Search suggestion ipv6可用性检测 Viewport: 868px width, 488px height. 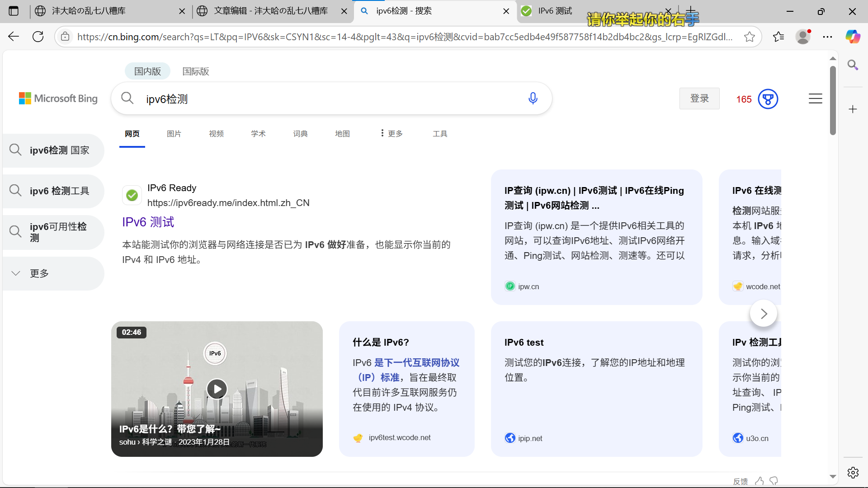[x=53, y=232]
